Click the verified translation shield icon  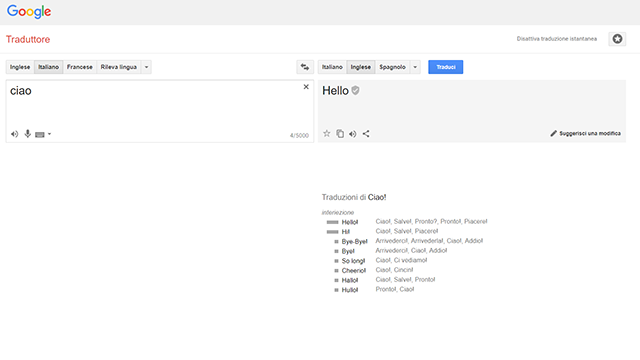coord(356,91)
